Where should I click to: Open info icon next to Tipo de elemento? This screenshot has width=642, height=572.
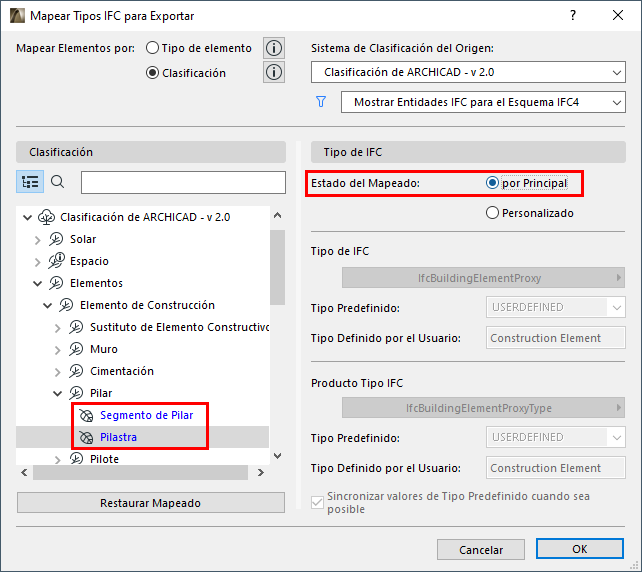click(x=274, y=48)
